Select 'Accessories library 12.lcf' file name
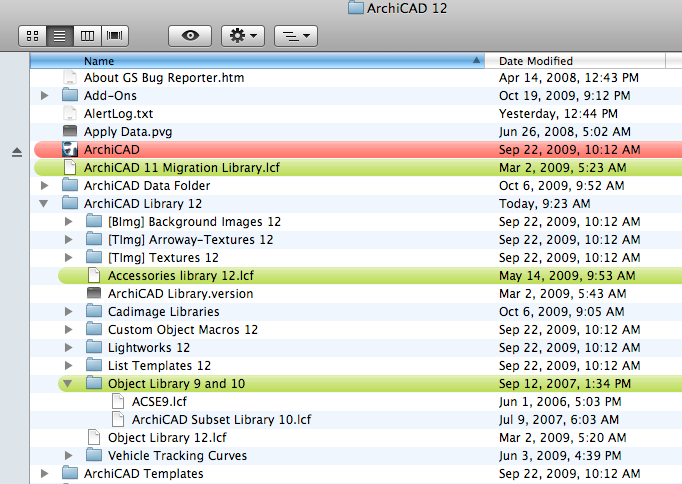The image size is (682, 484). (x=181, y=276)
